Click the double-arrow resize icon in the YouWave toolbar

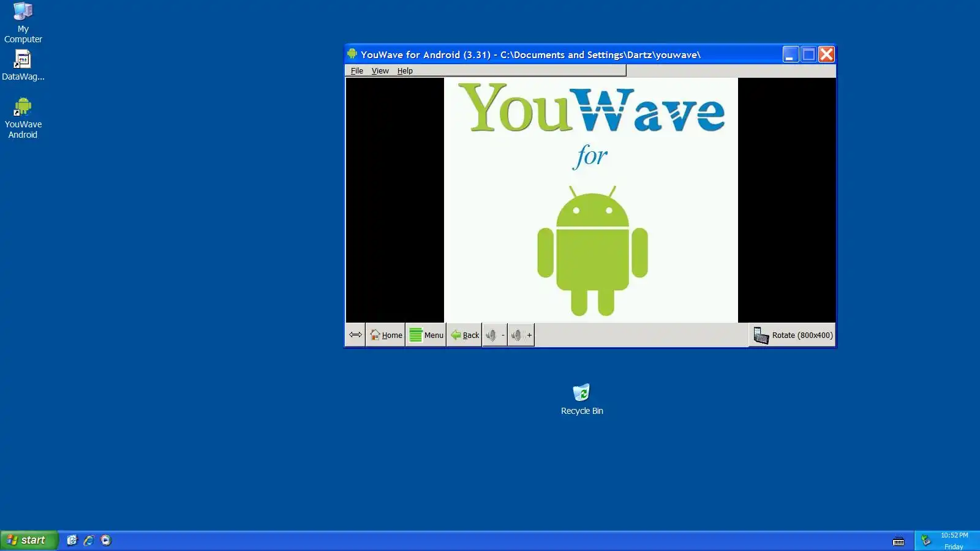[356, 335]
